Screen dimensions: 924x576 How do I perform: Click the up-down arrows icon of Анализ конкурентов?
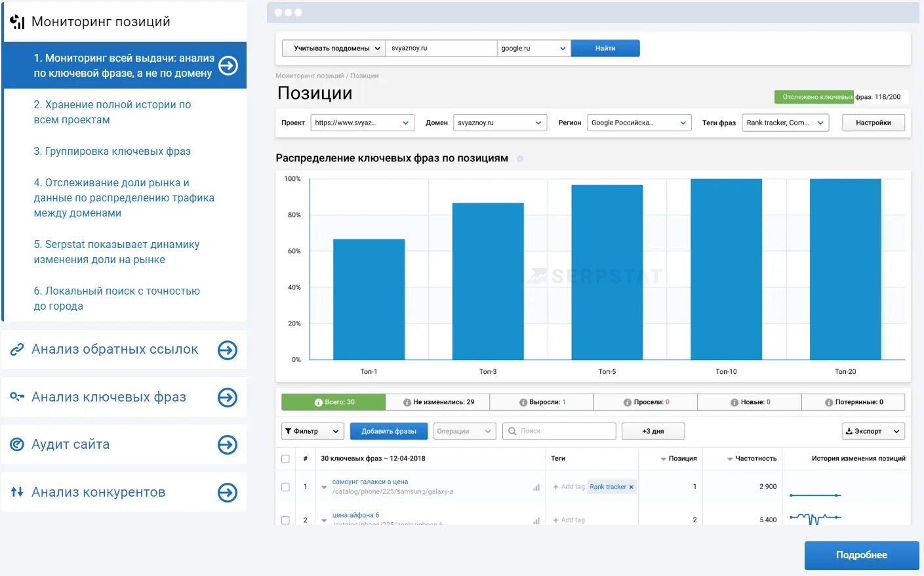click(x=17, y=491)
